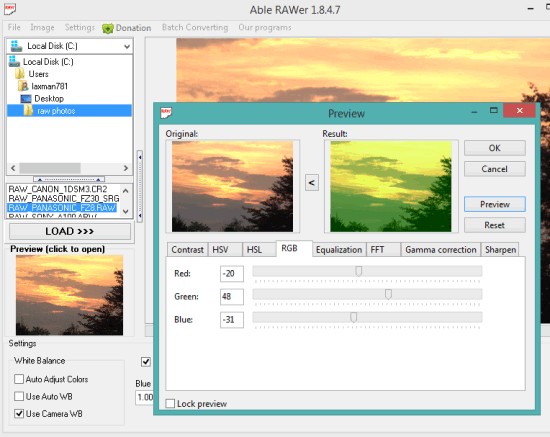Click the OK button in Preview dialog
Image resolution: width=550 pixels, height=437 pixels.
495,148
